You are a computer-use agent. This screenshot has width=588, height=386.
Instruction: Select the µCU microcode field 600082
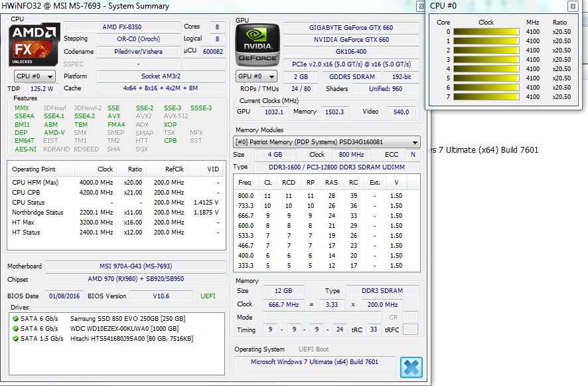[x=213, y=52]
